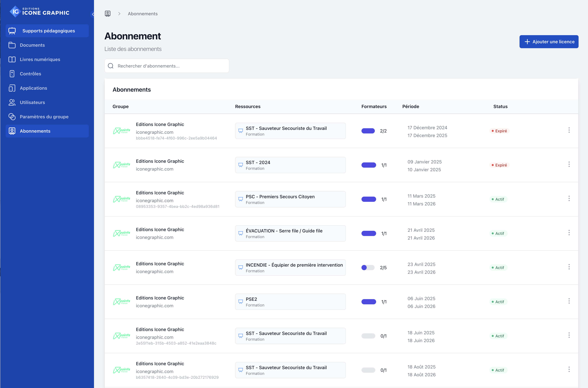
Task: Open the ÉVACUATION - Serre file resource card
Action: [290, 233]
